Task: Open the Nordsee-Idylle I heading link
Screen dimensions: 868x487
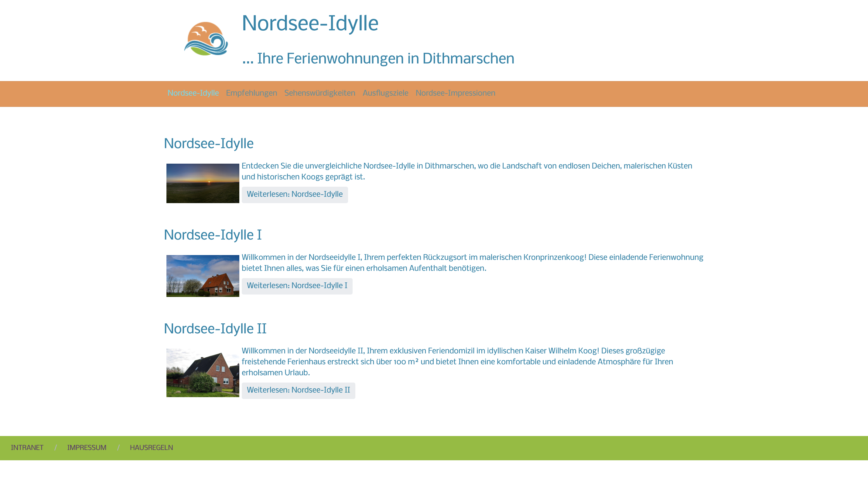Action: pos(213,235)
